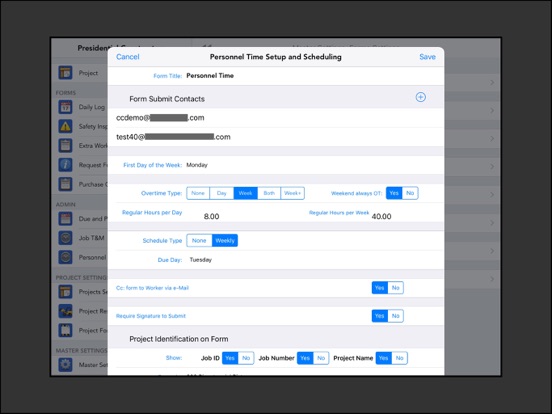Enable Cc form to Worker Yes option
This screenshot has height=414, width=552.
[380, 288]
